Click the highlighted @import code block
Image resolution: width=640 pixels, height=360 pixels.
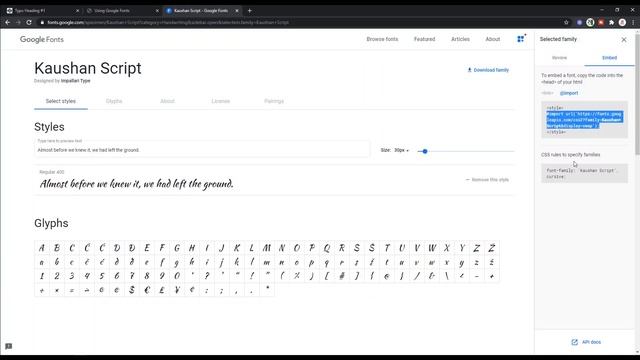[584, 120]
